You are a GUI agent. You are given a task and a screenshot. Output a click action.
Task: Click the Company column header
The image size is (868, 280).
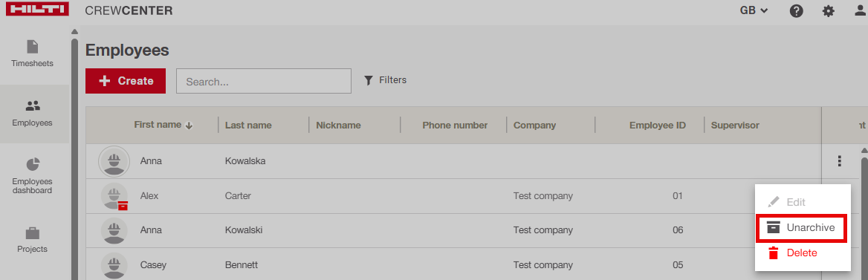click(534, 125)
